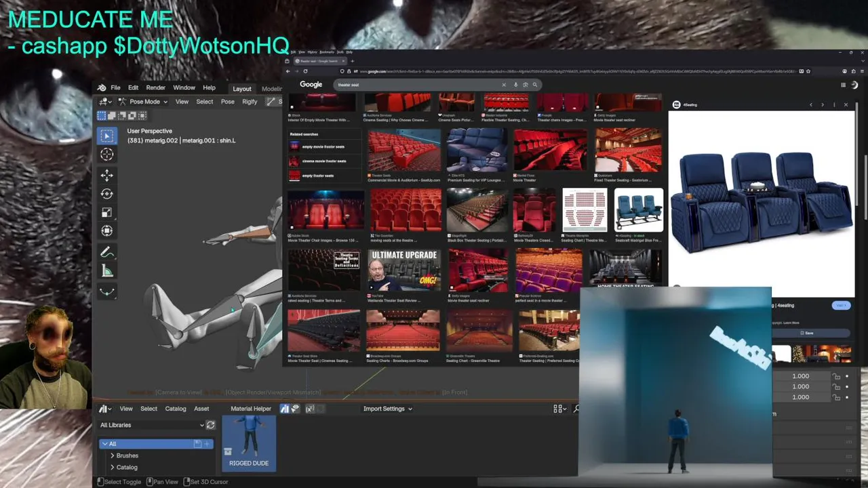Viewport: 868px width, 488px height.
Task: Open the asset browser Asset menu
Action: tap(201, 409)
